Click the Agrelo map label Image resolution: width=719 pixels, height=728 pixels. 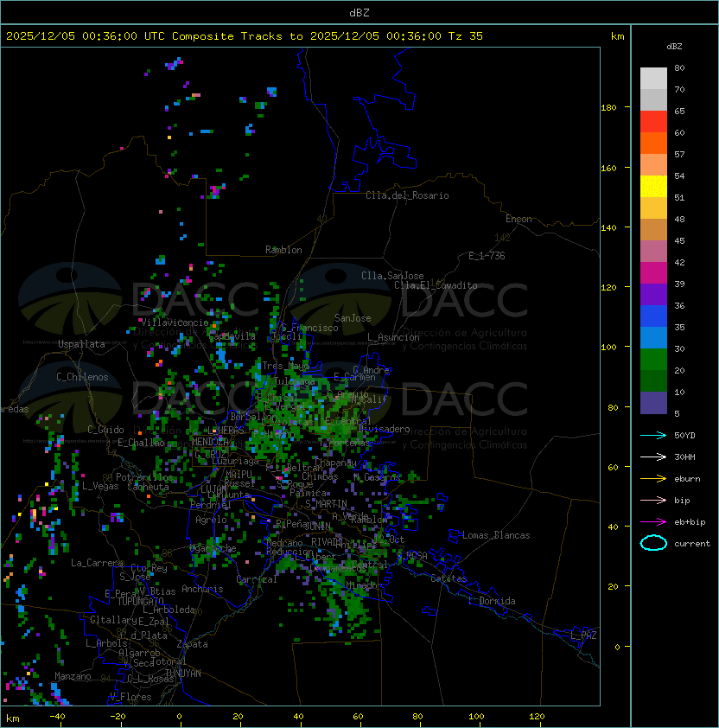[x=211, y=520]
